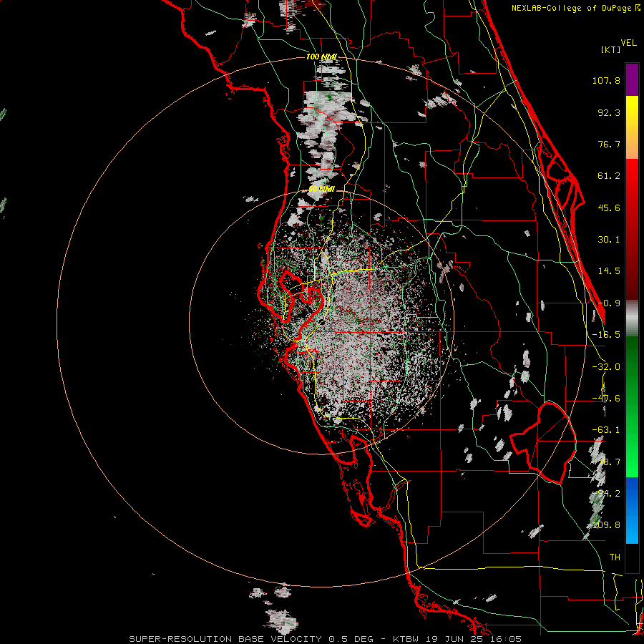Select the -63.1 scale value
644x644 pixels.
click(606, 430)
